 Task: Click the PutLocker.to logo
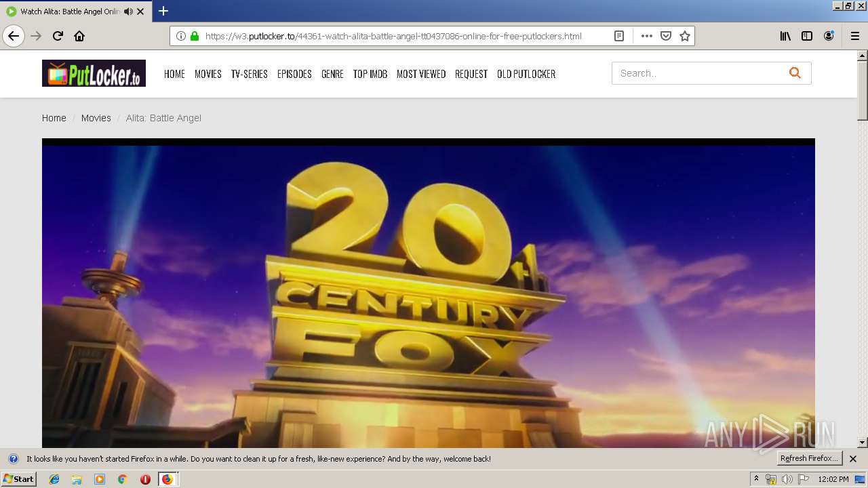point(94,73)
